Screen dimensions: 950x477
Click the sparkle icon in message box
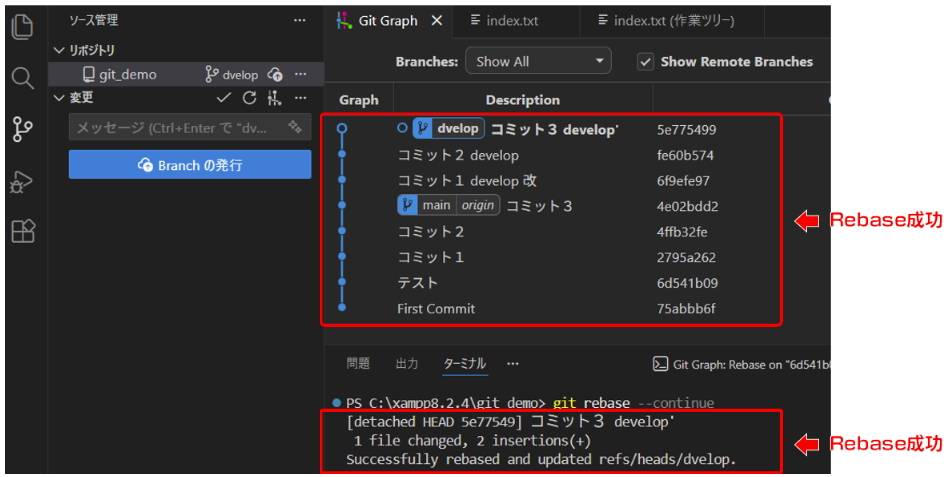[294, 128]
